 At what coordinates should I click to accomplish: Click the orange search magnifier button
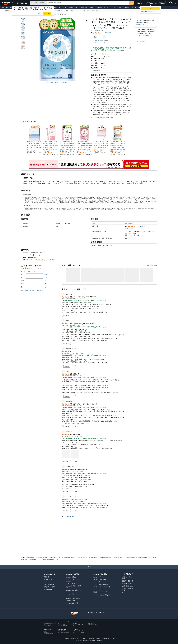pyautogui.click(x=131, y=3)
